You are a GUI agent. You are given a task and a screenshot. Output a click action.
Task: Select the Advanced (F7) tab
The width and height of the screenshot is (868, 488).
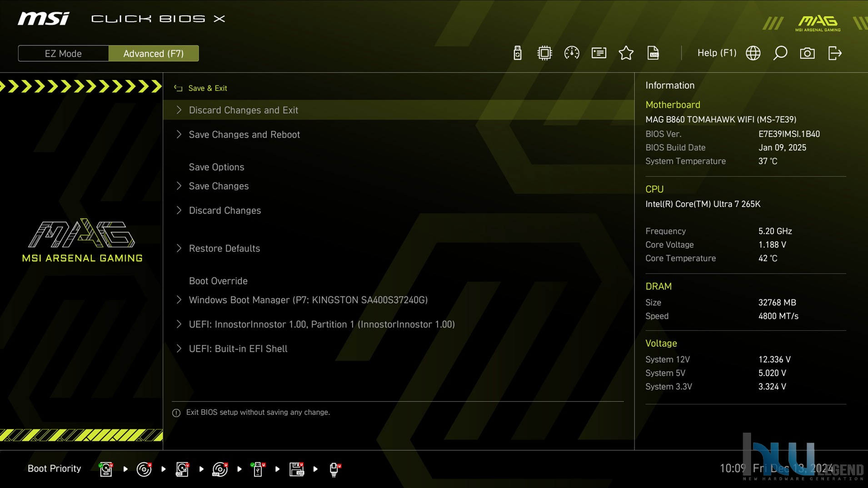point(154,54)
